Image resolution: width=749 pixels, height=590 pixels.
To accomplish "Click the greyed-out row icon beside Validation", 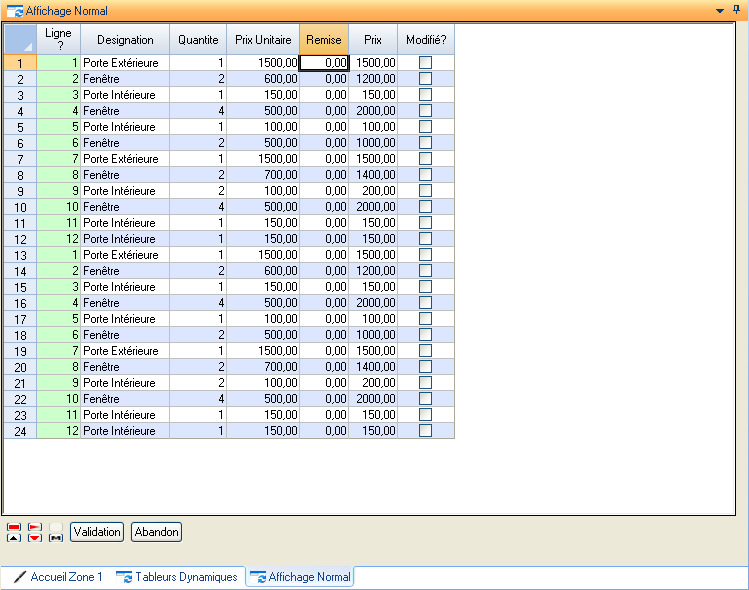I will (x=56, y=532).
